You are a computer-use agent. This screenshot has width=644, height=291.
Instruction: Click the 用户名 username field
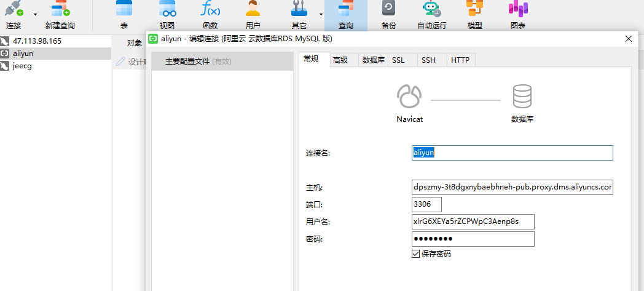click(473, 221)
